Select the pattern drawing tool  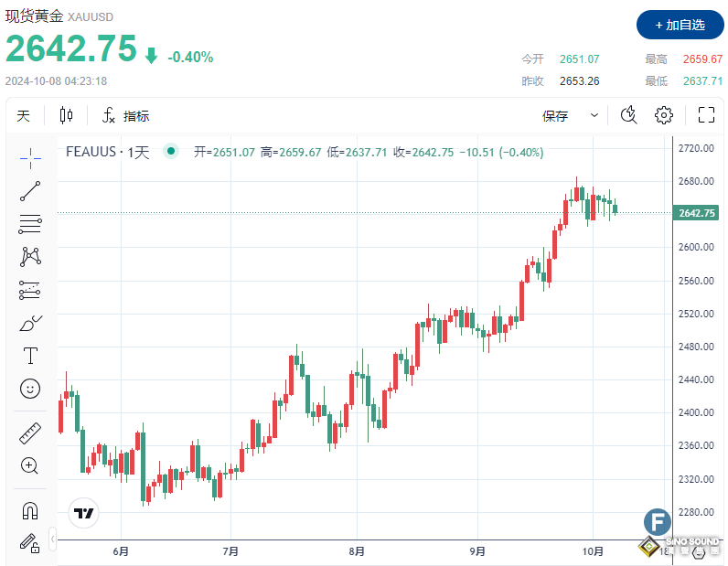point(30,257)
